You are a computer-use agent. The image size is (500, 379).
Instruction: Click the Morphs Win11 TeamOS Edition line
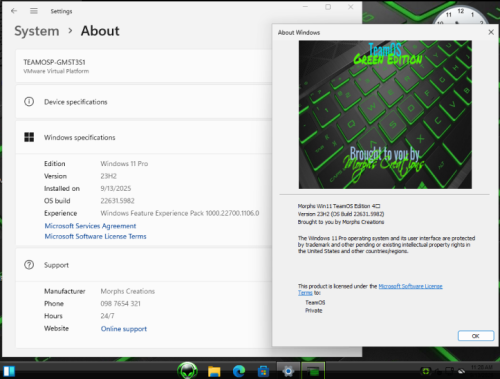tap(339, 206)
